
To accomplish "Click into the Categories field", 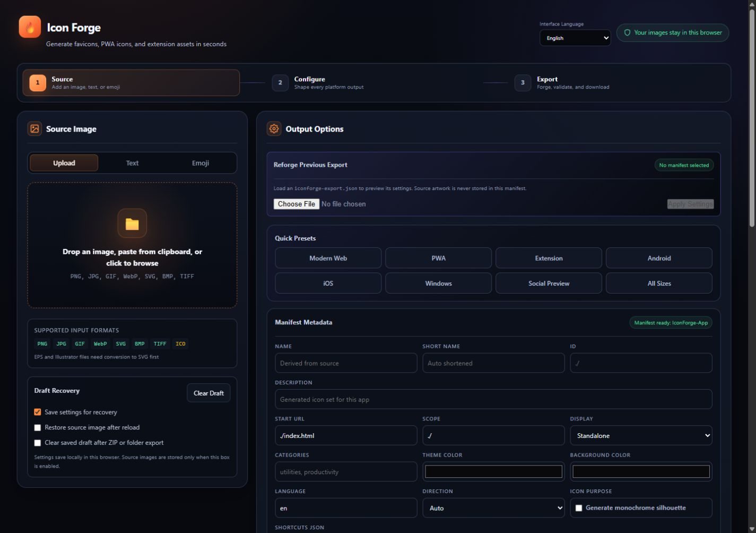I will click(x=346, y=472).
